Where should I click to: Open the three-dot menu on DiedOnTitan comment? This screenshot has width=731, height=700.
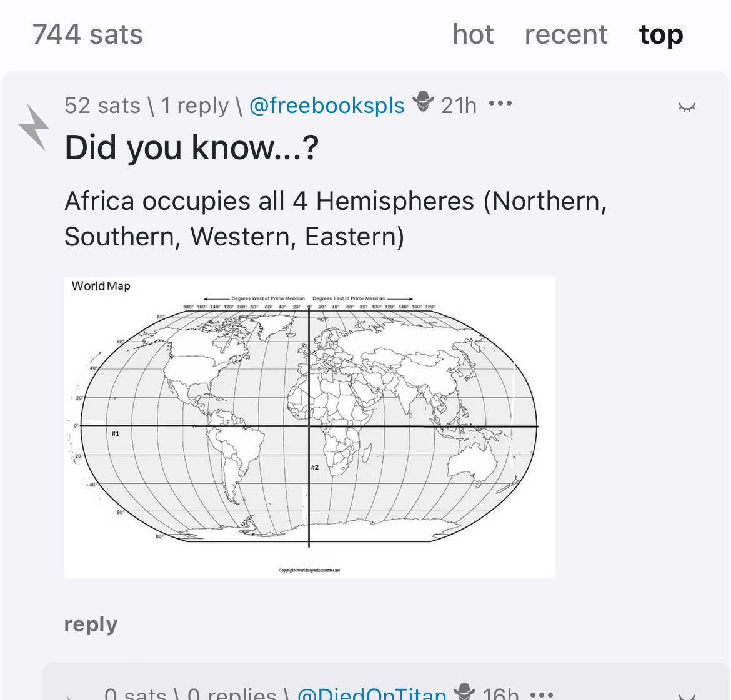tap(541, 694)
